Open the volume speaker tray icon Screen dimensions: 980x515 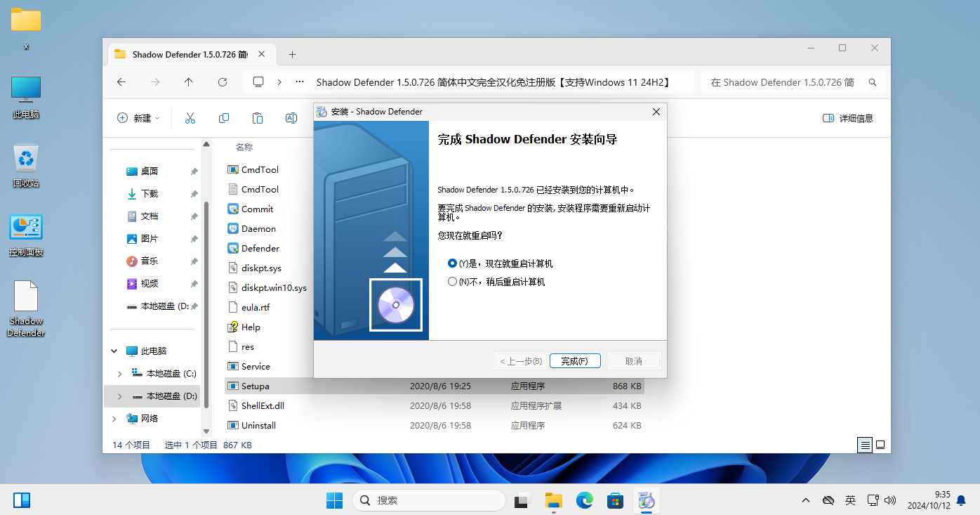(890, 500)
